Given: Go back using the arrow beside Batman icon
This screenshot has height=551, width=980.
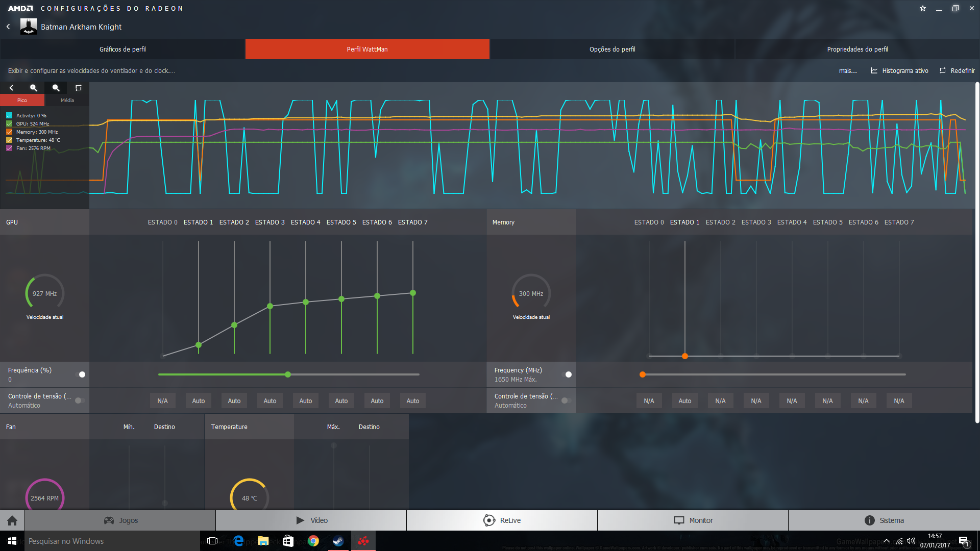Looking at the screenshot, I should (x=8, y=27).
